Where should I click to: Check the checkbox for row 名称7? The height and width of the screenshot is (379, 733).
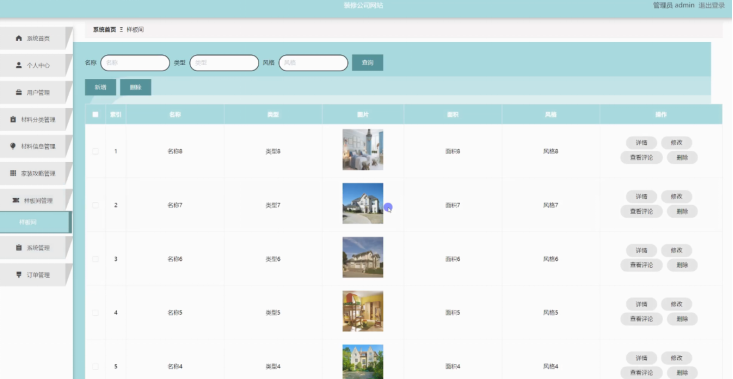point(95,205)
